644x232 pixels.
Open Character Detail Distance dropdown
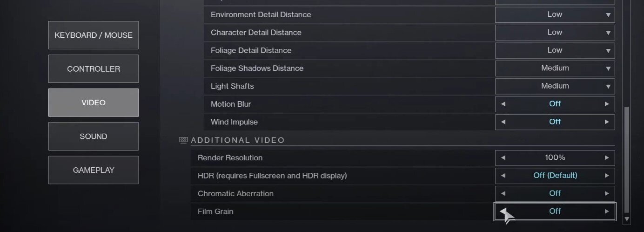pyautogui.click(x=555, y=33)
